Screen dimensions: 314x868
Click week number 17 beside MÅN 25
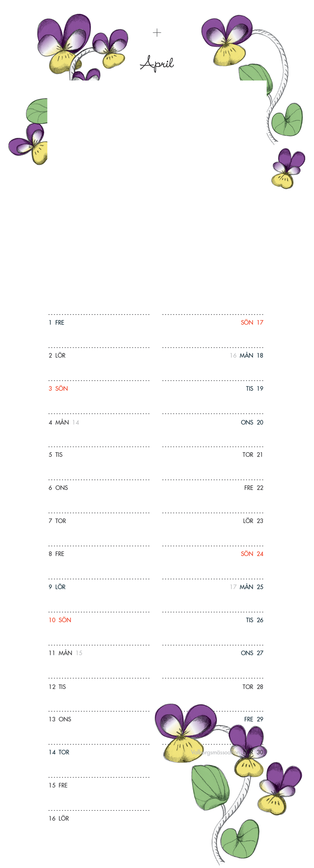point(233,587)
